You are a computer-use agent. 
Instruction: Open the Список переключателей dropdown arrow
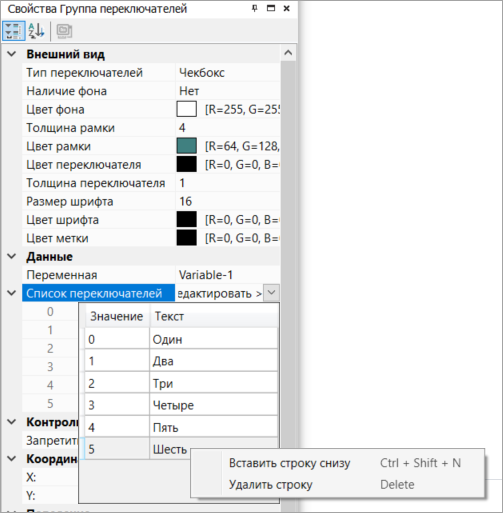point(271,293)
